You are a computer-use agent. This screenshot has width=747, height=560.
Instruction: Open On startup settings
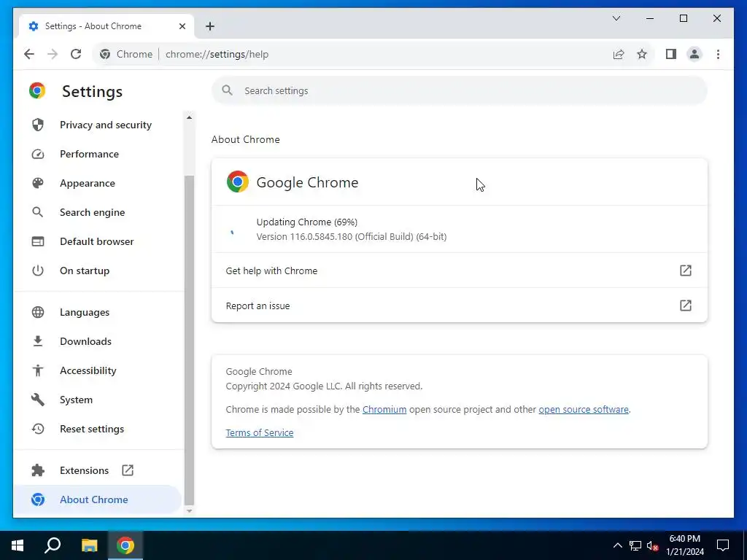pos(98,271)
